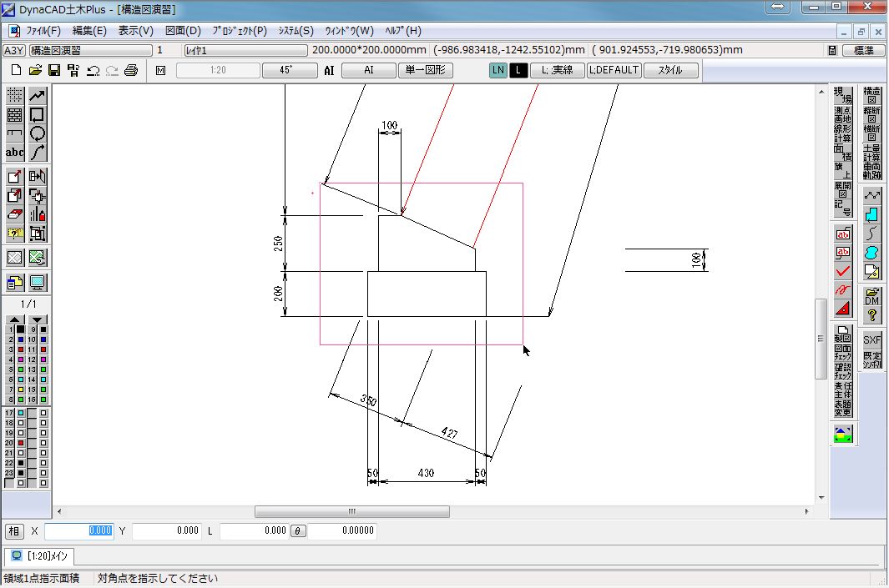Viewport: 889px width, 588px height.
Task: Toggle the θ angle button
Action: tap(298, 530)
